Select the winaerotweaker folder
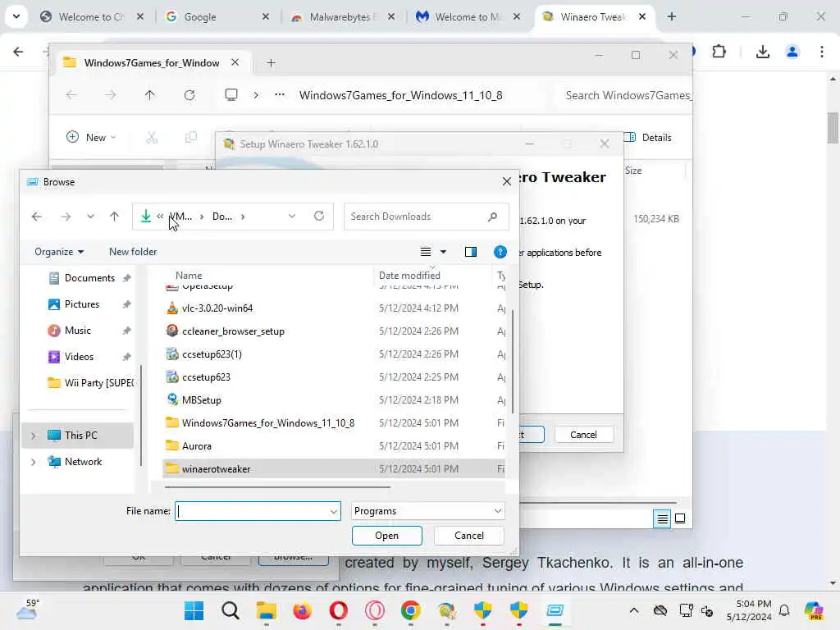Viewport: 840px width, 630px height. tap(216, 469)
